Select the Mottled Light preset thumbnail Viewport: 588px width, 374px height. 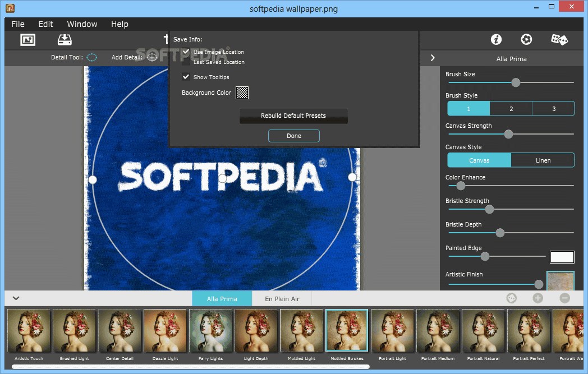tap(301, 330)
